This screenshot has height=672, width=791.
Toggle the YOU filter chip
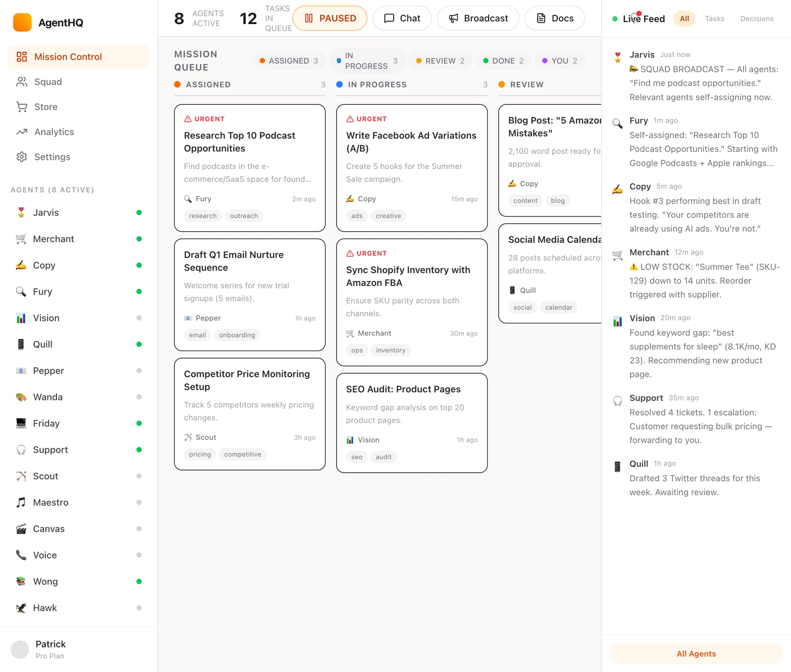pyautogui.click(x=559, y=61)
